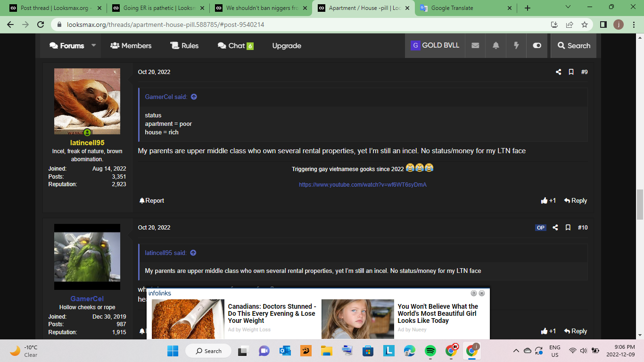644x362 pixels.
Task: Switch to the Going ER is pathetic tab
Action: pyautogui.click(x=157, y=8)
